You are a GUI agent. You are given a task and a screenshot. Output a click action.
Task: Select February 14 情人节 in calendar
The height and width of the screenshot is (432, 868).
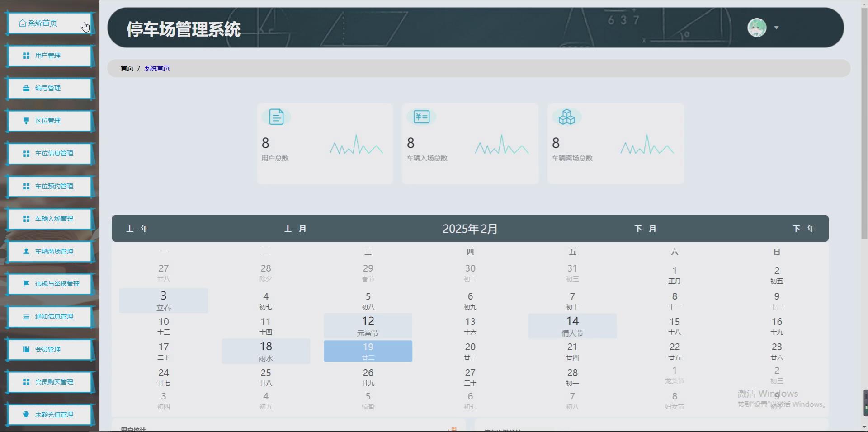click(572, 326)
